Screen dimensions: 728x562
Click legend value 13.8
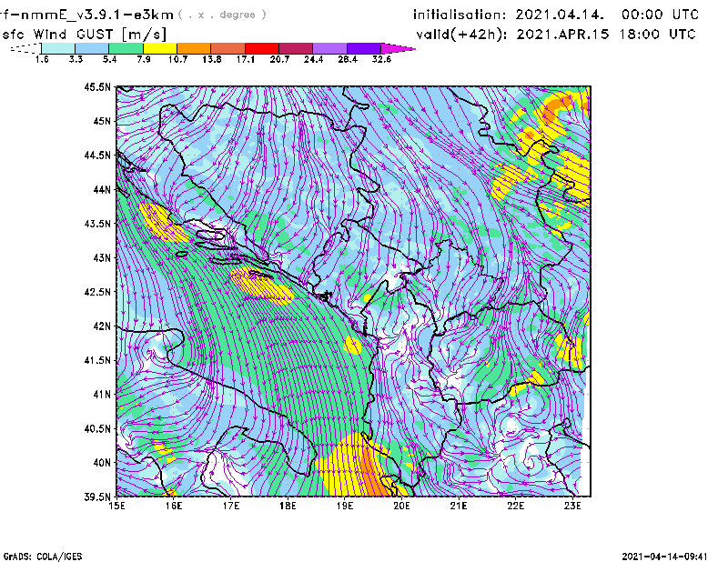coord(212,59)
